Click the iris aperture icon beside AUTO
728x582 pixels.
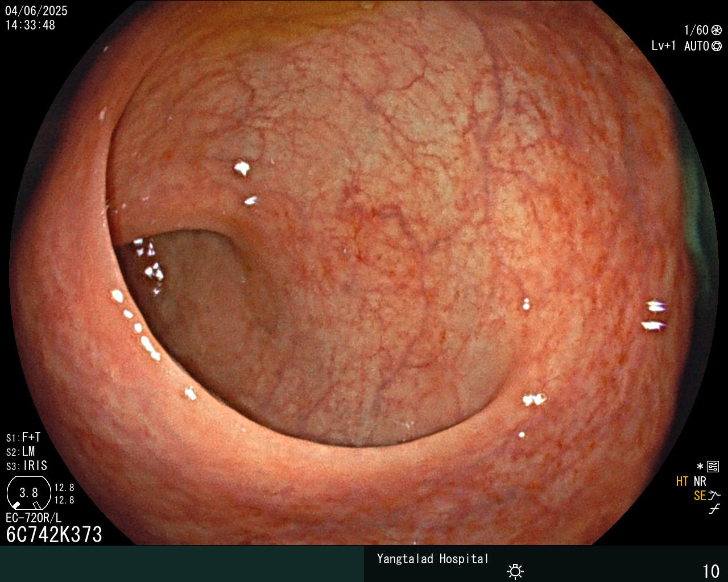coord(717,46)
